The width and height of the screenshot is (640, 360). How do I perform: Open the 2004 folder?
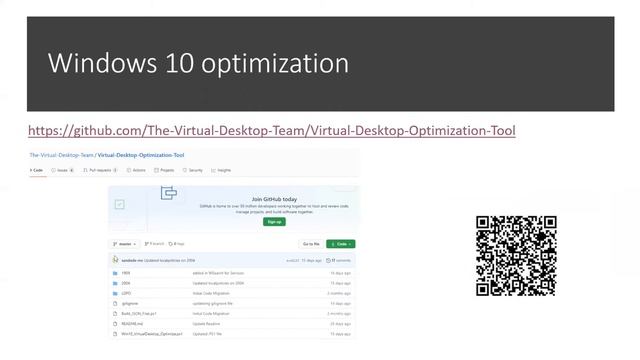pyautogui.click(x=126, y=283)
